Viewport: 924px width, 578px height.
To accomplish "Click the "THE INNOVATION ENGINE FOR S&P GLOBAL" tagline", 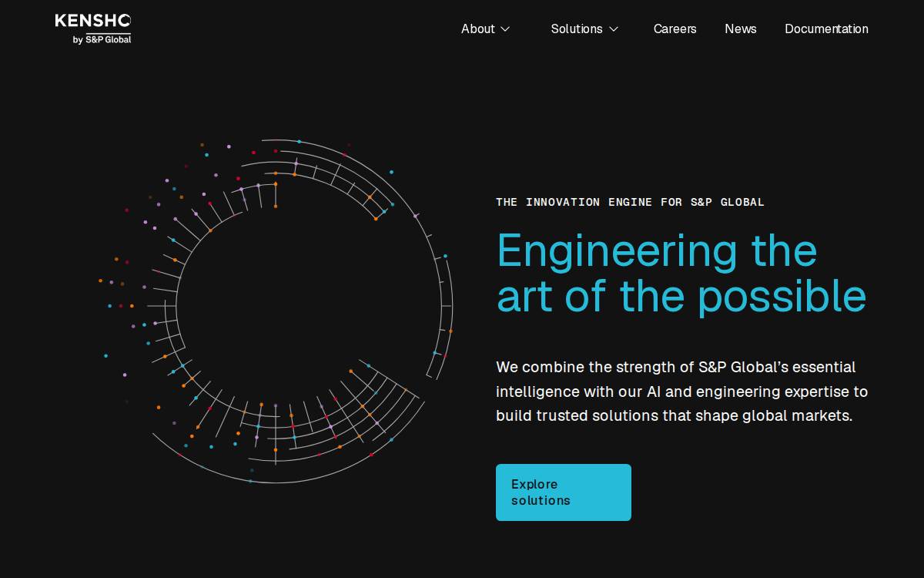I will (x=630, y=202).
